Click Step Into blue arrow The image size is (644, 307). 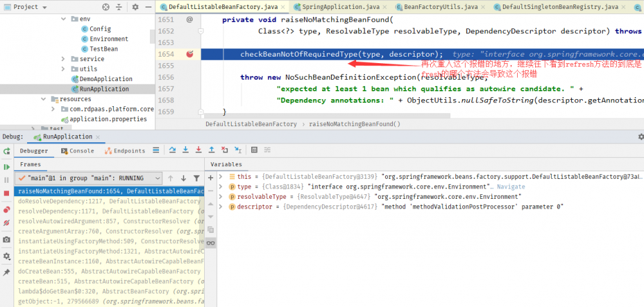(x=185, y=150)
